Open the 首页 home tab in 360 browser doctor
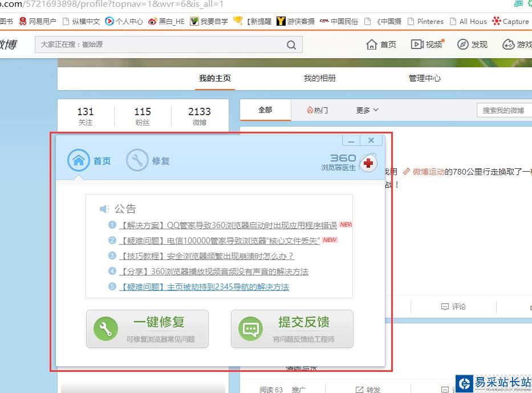The height and width of the screenshot is (393, 532). click(89, 160)
